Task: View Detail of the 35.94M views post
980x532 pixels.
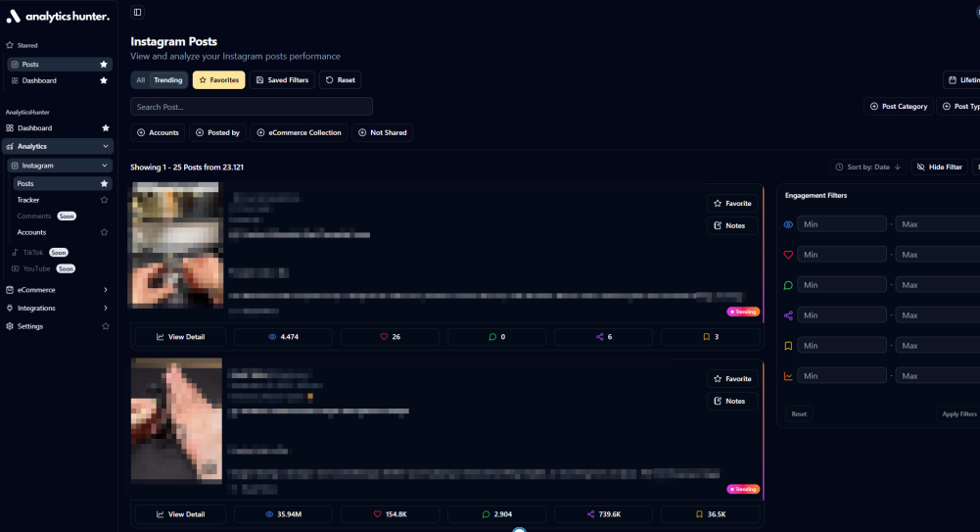Action: pos(180,514)
